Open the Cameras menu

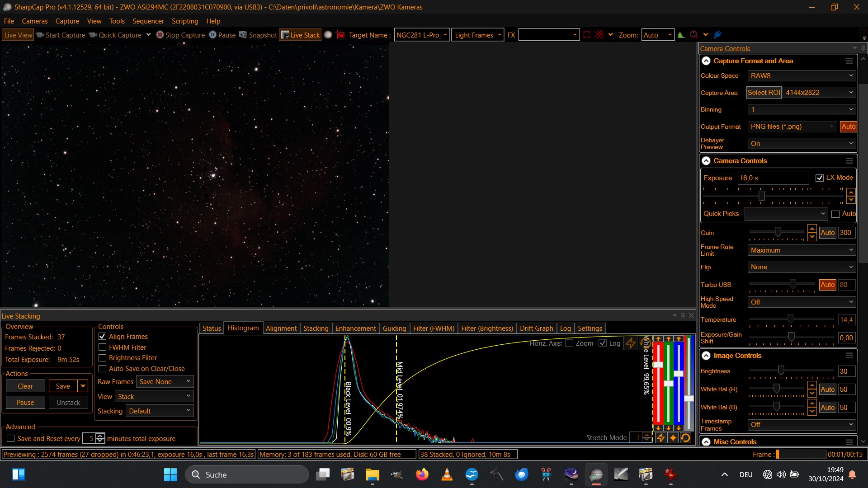click(35, 21)
